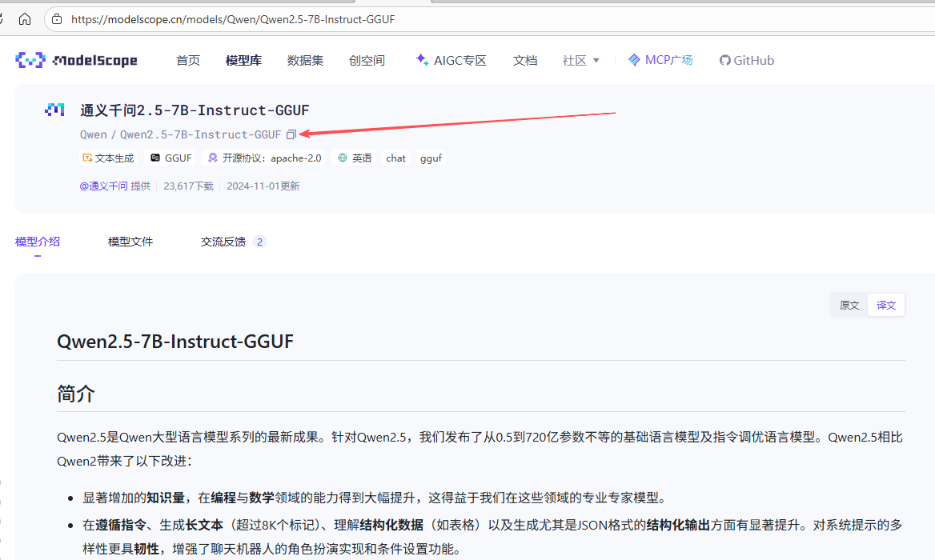Switch to the 模型文件 tab
This screenshot has width=935, height=560.
pyautogui.click(x=130, y=242)
